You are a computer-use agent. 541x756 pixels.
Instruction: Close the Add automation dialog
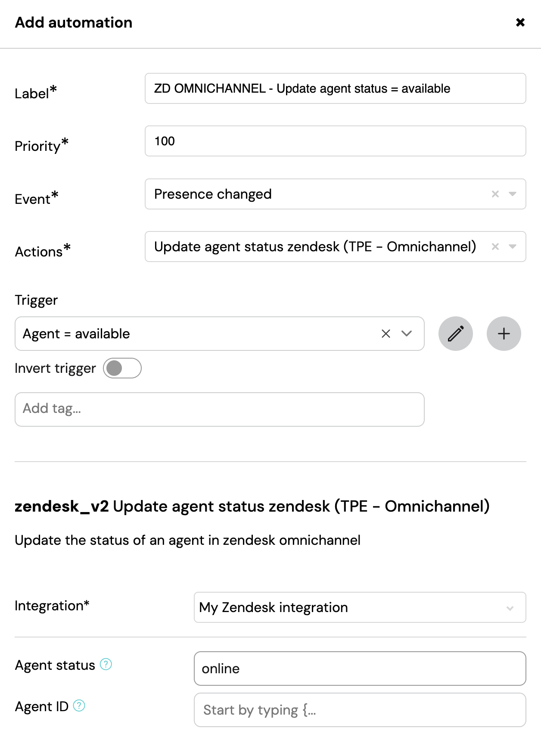(520, 22)
